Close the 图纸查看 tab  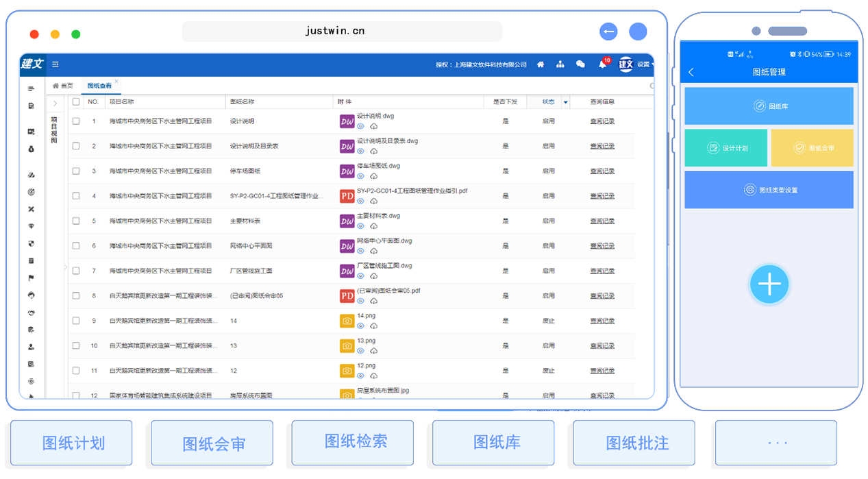tap(116, 82)
